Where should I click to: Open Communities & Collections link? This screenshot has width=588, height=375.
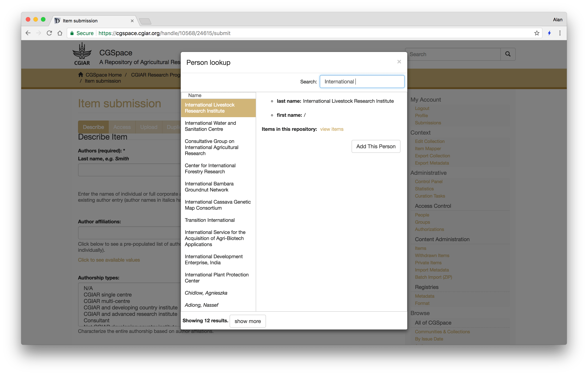[442, 332]
